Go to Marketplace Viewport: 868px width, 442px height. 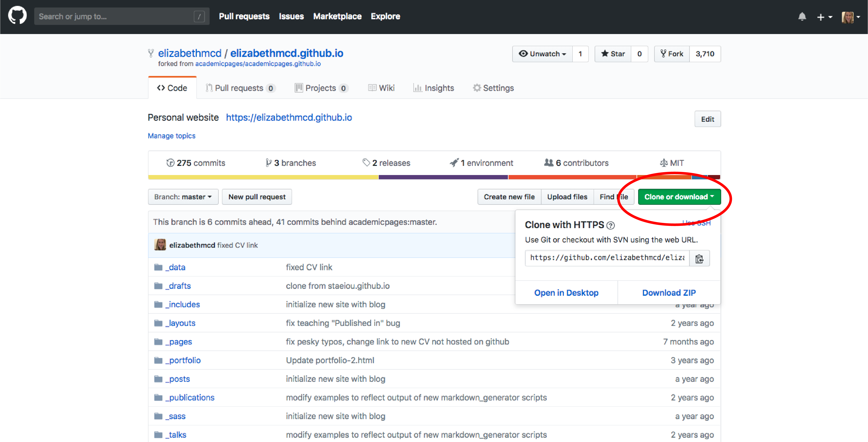(x=337, y=16)
